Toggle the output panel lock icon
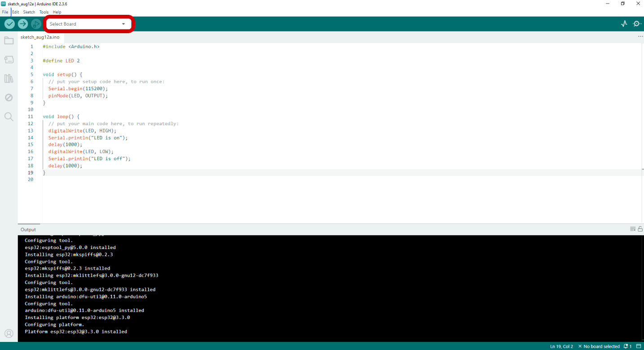The height and width of the screenshot is (350, 644). pos(640,229)
